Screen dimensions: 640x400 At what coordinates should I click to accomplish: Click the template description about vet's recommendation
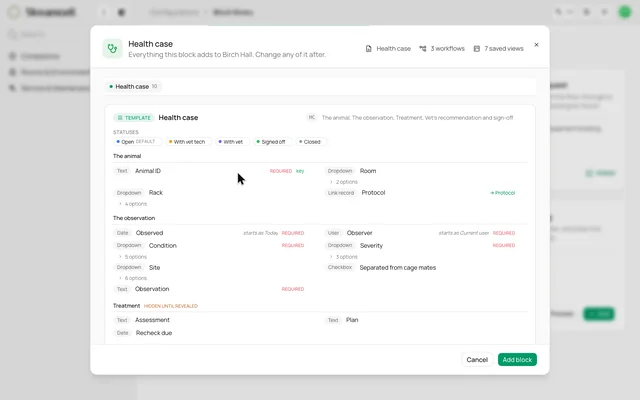click(x=418, y=118)
